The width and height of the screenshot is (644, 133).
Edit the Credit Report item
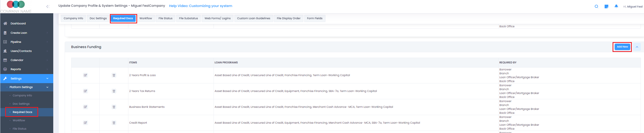coord(85,123)
